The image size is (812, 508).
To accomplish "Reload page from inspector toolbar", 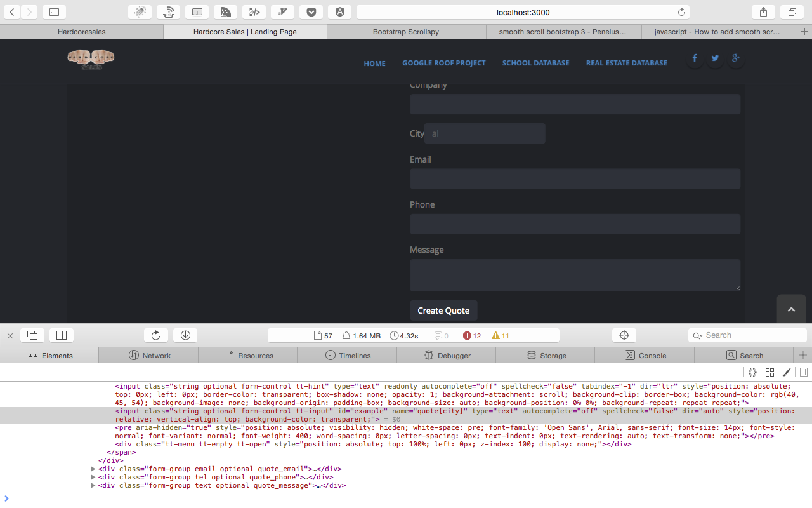I will point(156,335).
